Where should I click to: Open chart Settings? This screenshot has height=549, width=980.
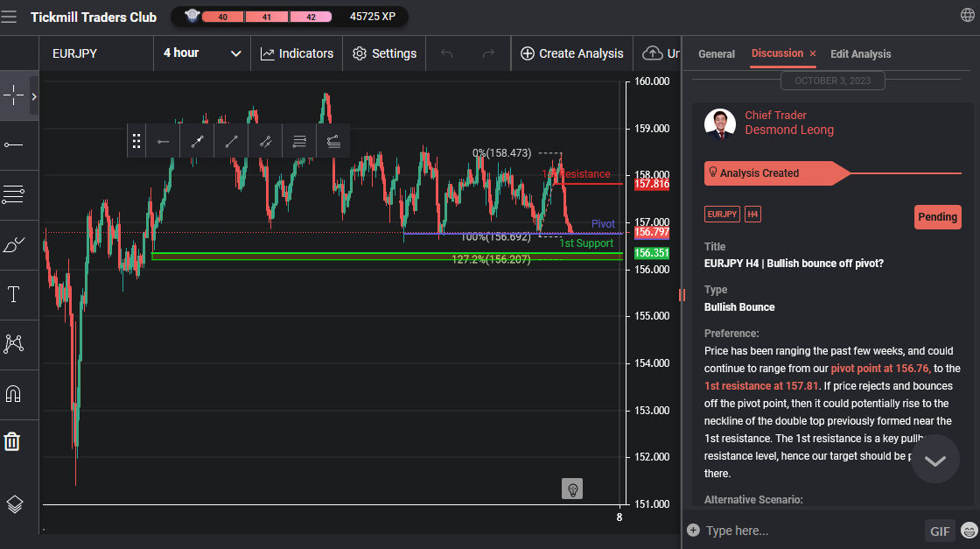coord(384,53)
